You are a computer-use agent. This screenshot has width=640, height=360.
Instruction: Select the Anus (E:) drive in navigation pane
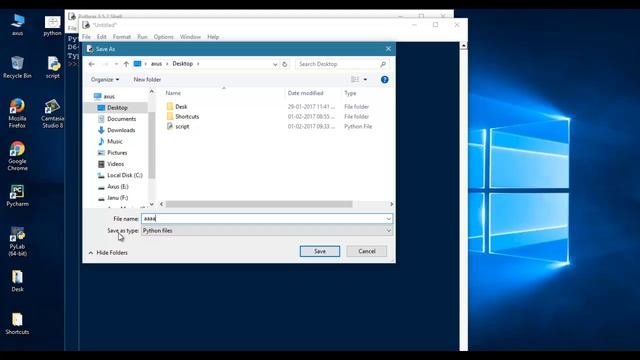pos(113,187)
